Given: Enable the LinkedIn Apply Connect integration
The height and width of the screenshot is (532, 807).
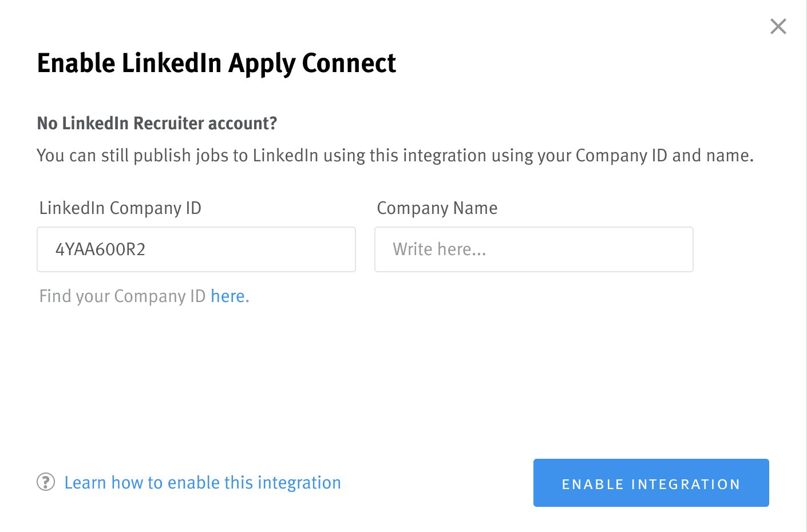Looking at the screenshot, I should pyautogui.click(x=651, y=483).
